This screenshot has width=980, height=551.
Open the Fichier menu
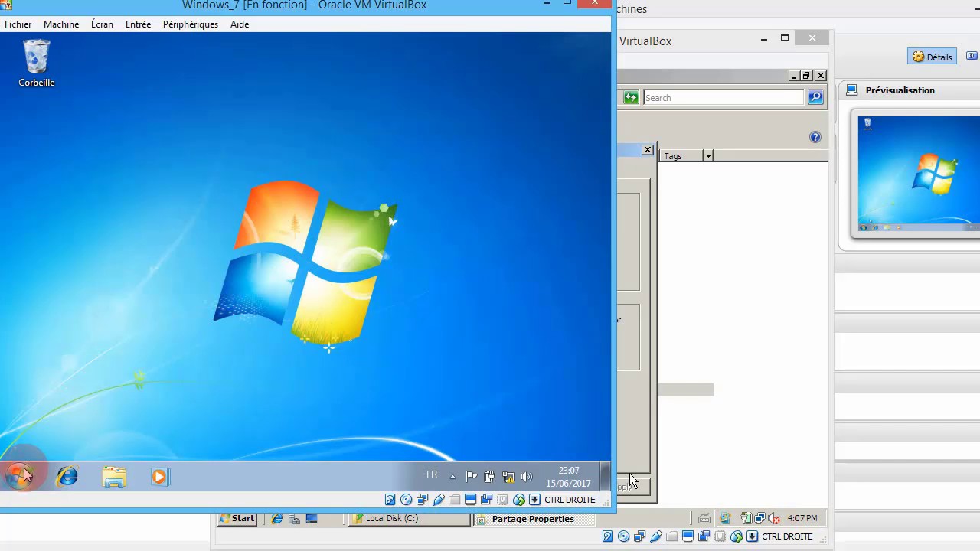18,24
